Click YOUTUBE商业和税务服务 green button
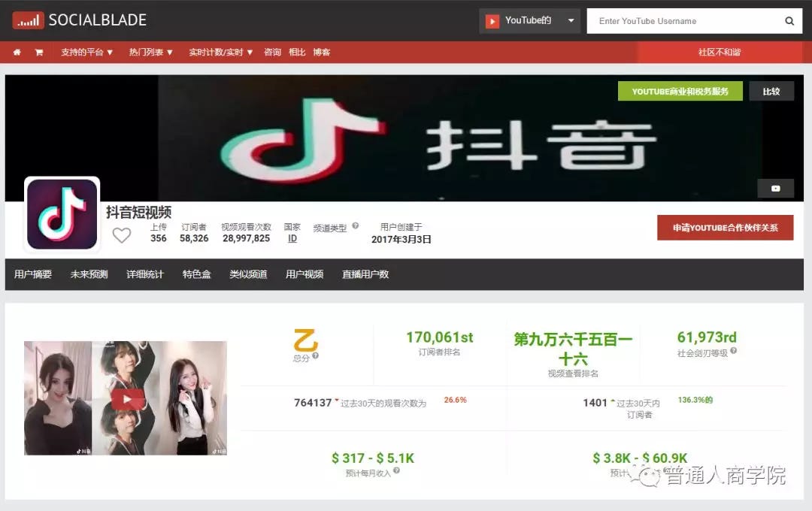The width and height of the screenshot is (812, 511). click(680, 91)
